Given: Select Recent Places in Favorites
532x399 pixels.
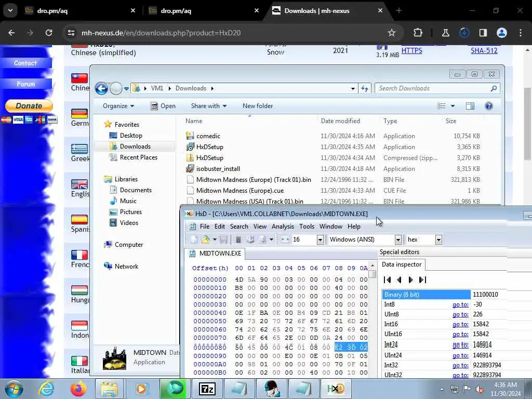Looking at the screenshot, I should pyautogui.click(x=138, y=157).
